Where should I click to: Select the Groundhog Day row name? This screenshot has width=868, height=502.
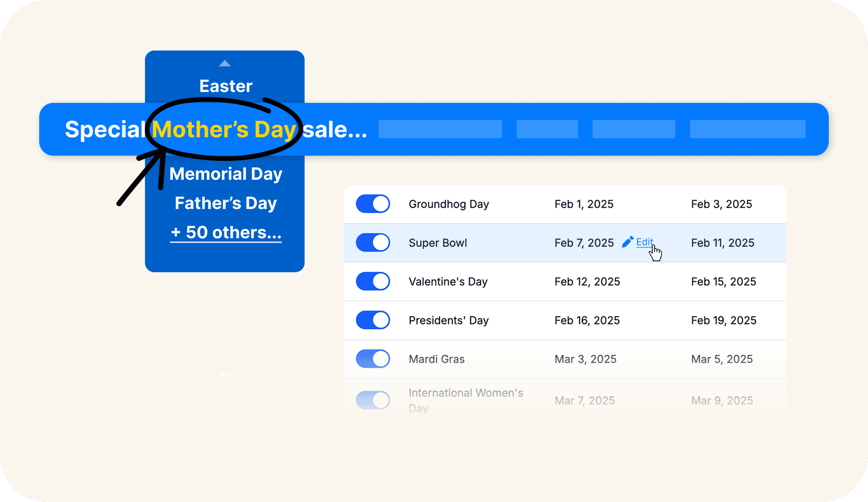click(449, 204)
